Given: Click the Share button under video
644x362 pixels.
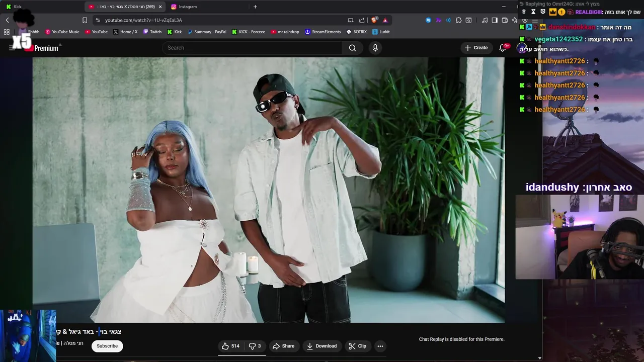Looking at the screenshot, I should click(283, 346).
